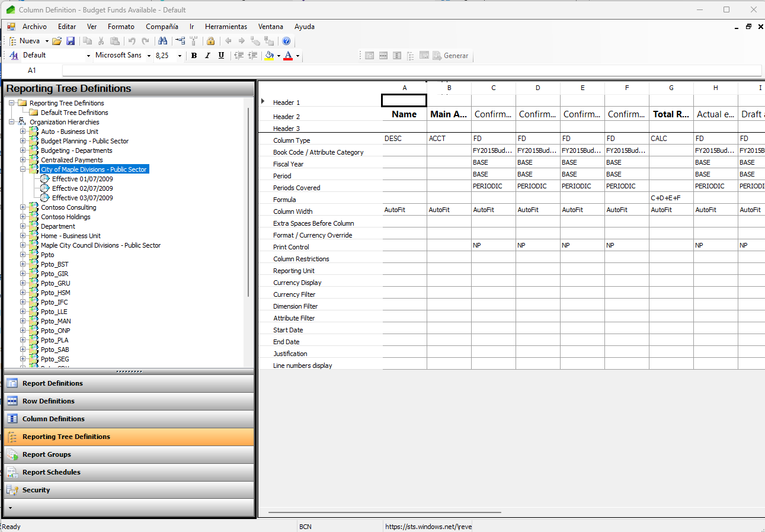Open the fill color dropdown arrow
The image size is (765, 532).
(x=279, y=56)
